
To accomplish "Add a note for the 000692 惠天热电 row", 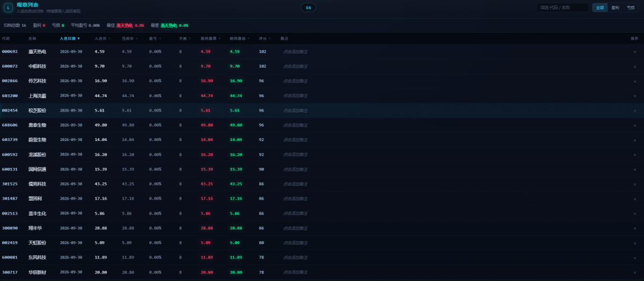I will tap(295, 51).
